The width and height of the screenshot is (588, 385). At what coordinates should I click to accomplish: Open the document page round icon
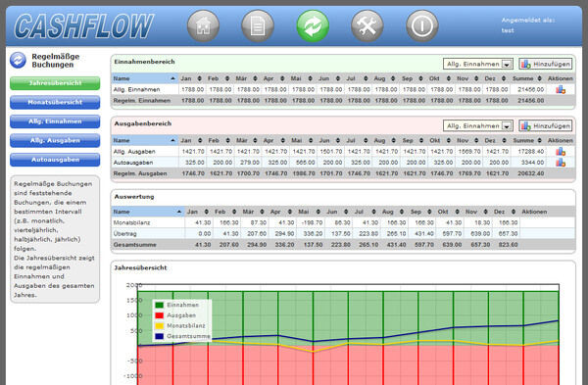coord(258,25)
